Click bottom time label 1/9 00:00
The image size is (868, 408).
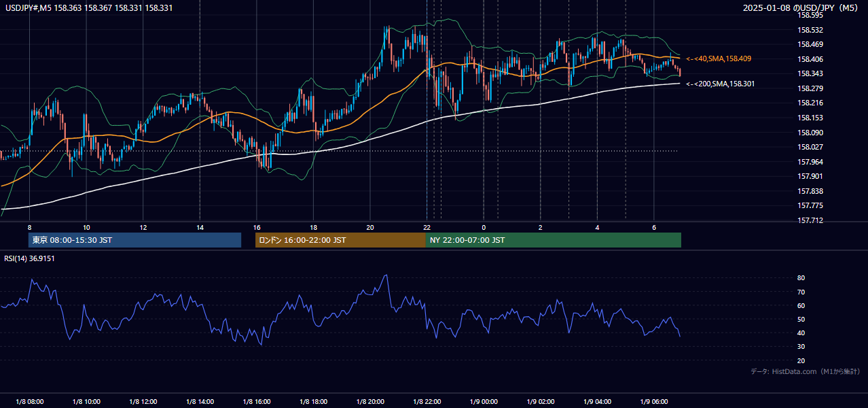(x=484, y=402)
